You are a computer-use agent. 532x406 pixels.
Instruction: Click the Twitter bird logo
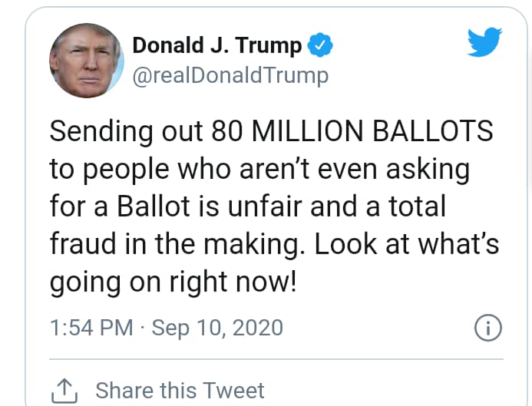tap(485, 45)
